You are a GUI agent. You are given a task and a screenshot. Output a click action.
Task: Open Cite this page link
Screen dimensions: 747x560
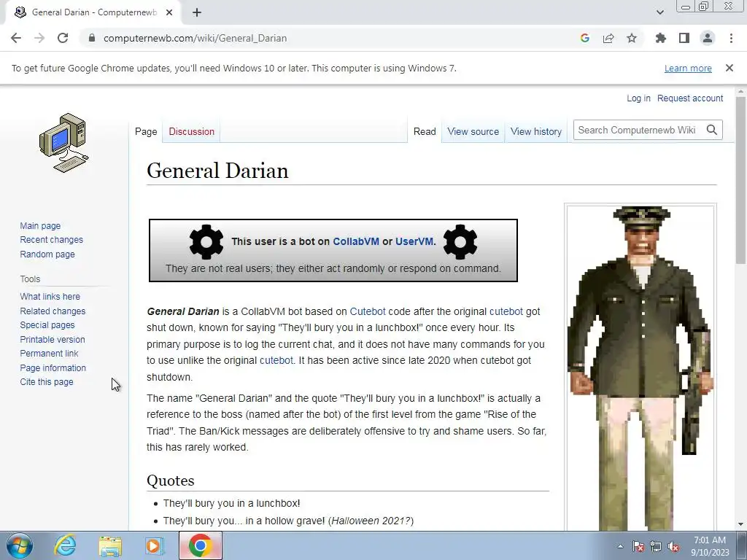47,381
